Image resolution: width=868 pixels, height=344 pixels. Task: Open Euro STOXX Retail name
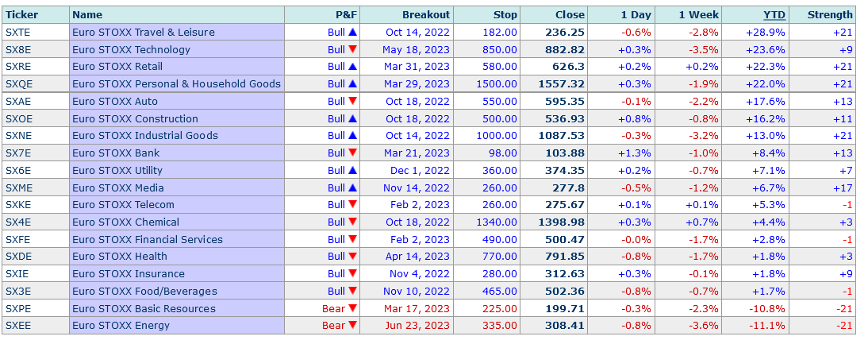tap(117, 67)
